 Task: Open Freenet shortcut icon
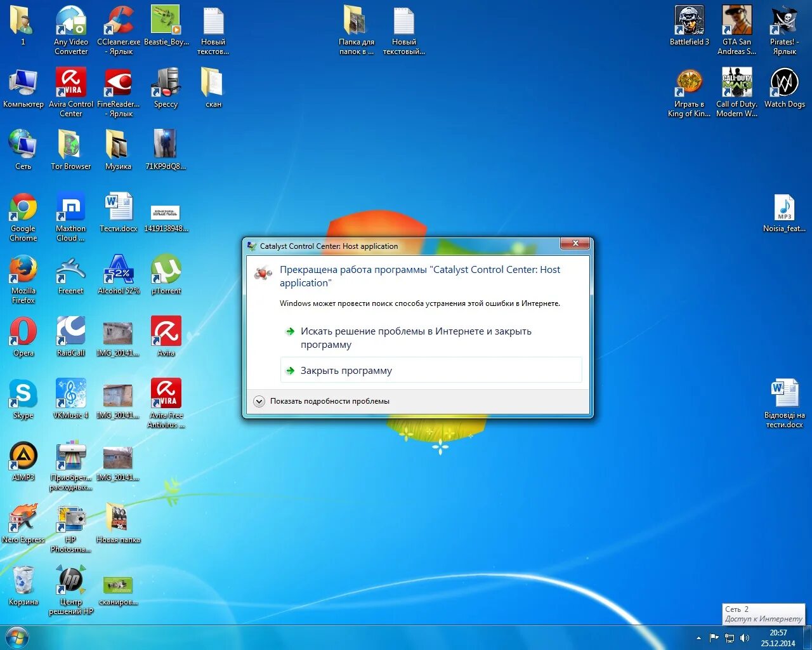point(71,274)
